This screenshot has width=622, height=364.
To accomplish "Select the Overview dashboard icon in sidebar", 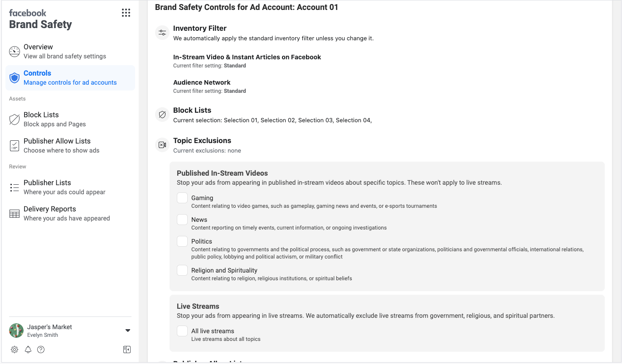I will 14,51.
